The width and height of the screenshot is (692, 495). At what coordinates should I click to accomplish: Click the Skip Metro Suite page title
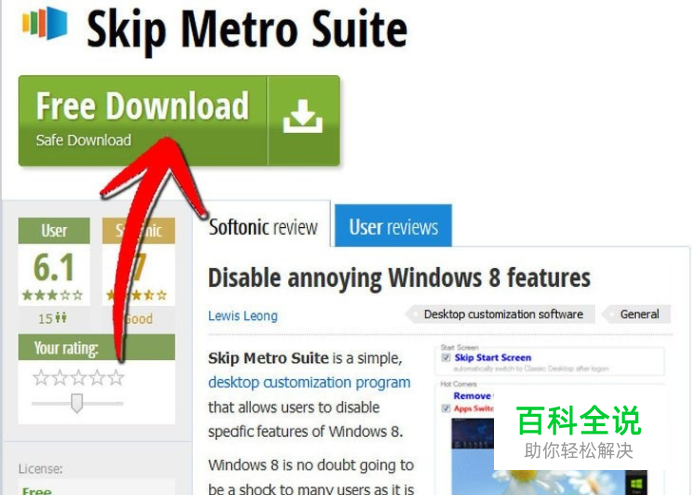point(247,29)
